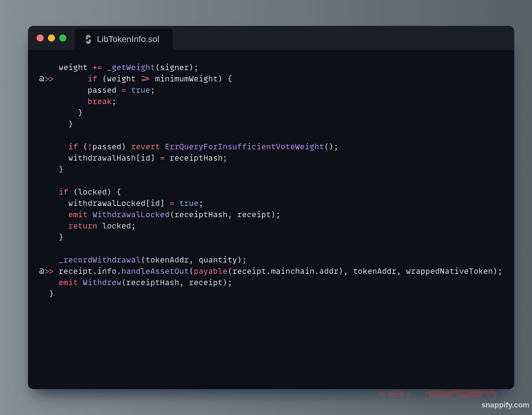This screenshot has height=415, width=532.
Task: Click the revert keyword
Action: point(145,147)
